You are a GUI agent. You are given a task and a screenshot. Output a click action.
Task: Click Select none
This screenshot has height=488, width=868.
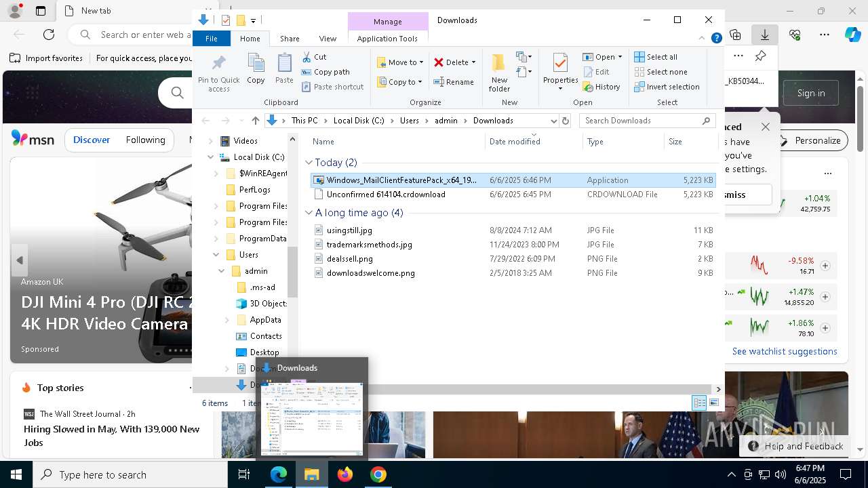[661, 72]
